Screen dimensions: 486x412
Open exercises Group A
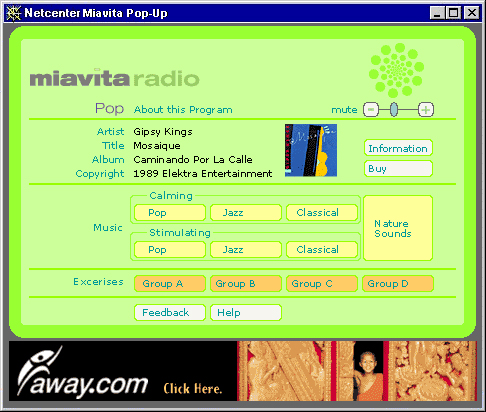click(x=170, y=284)
